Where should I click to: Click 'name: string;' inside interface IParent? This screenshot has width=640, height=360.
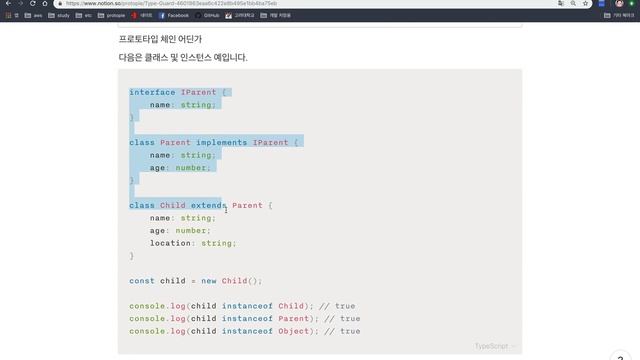point(183,105)
